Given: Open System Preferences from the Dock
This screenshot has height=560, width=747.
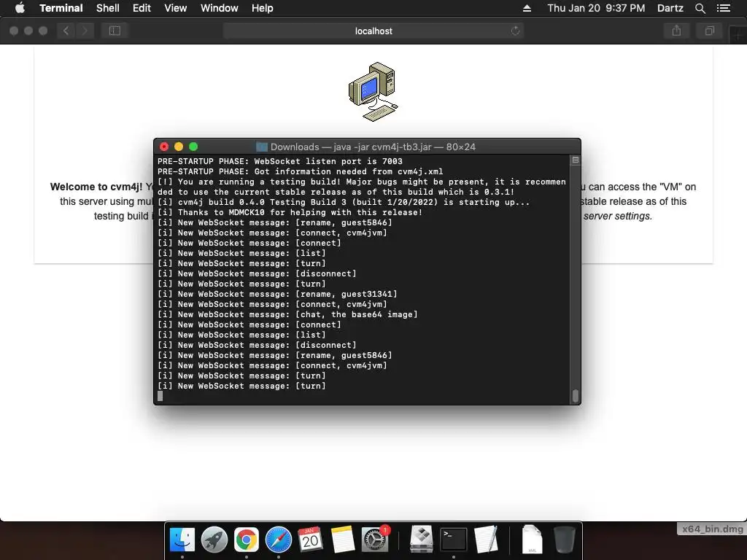Looking at the screenshot, I should [x=375, y=540].
